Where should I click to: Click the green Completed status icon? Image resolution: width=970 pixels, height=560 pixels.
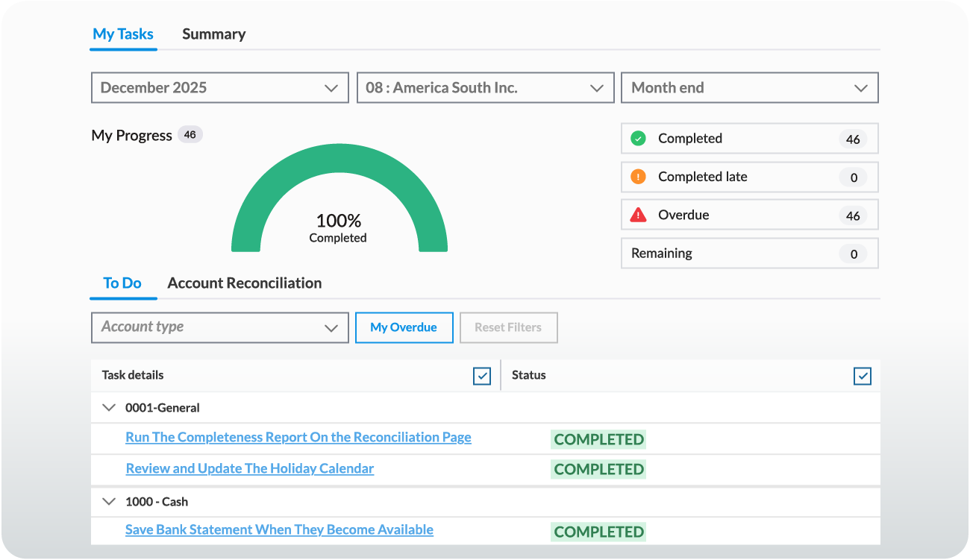tap(639, 138)
